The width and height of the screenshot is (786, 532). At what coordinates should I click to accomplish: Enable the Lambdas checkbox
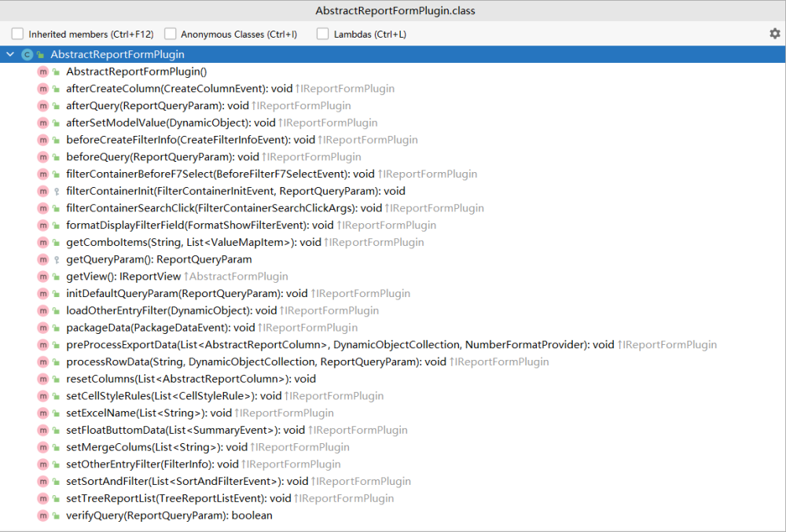[x=323, y=34]
